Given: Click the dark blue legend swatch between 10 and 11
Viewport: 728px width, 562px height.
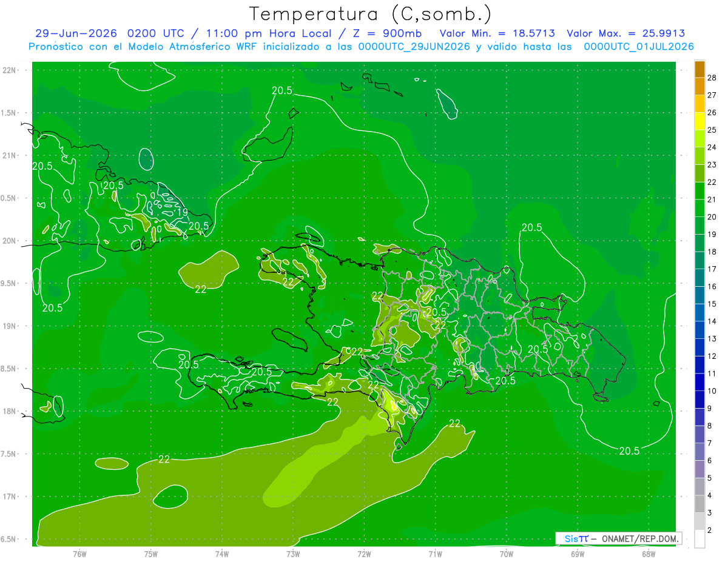Looking at the screenshot, I should pos(699,382).
